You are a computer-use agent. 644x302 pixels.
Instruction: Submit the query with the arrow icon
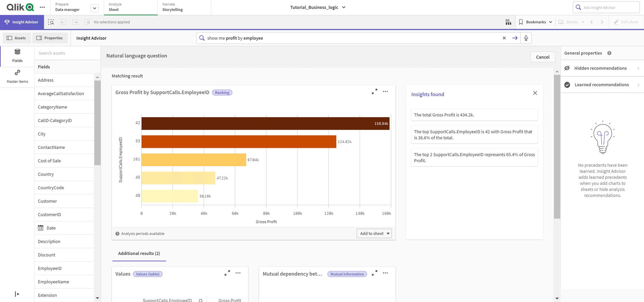point(514,38)
